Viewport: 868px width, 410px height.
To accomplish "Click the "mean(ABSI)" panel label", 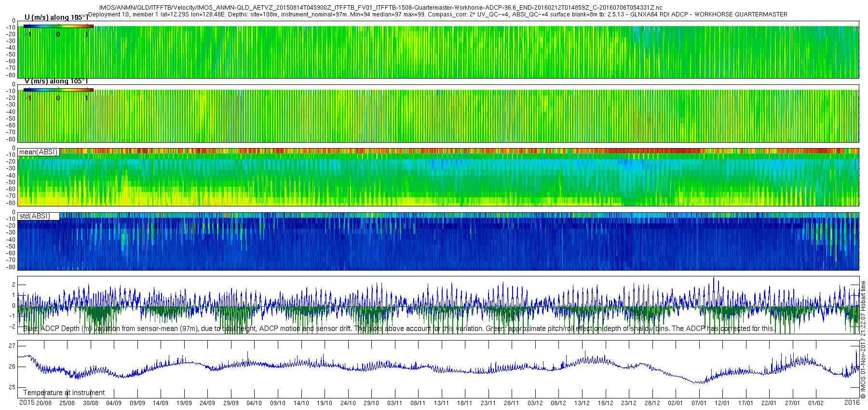I will [38, 152].
